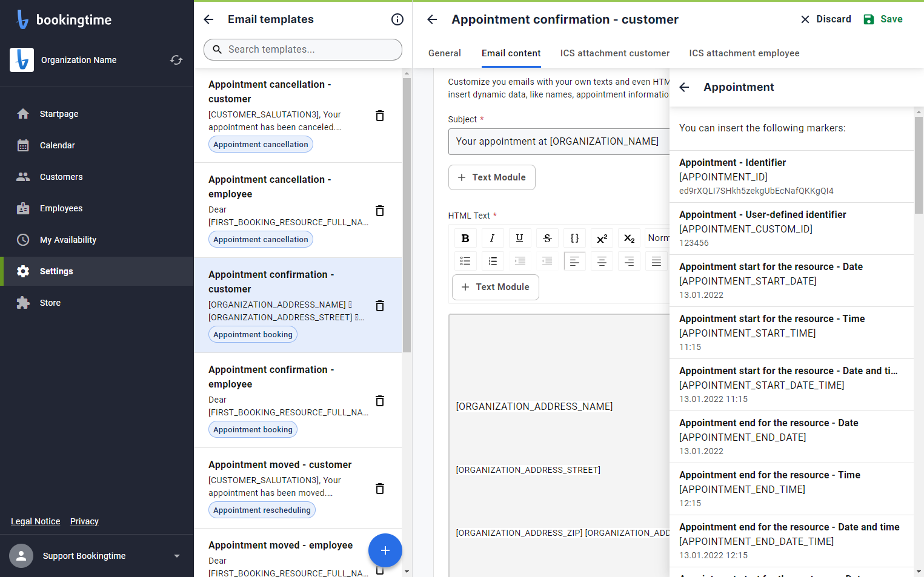Open ICS attachment employee tab

744,53
